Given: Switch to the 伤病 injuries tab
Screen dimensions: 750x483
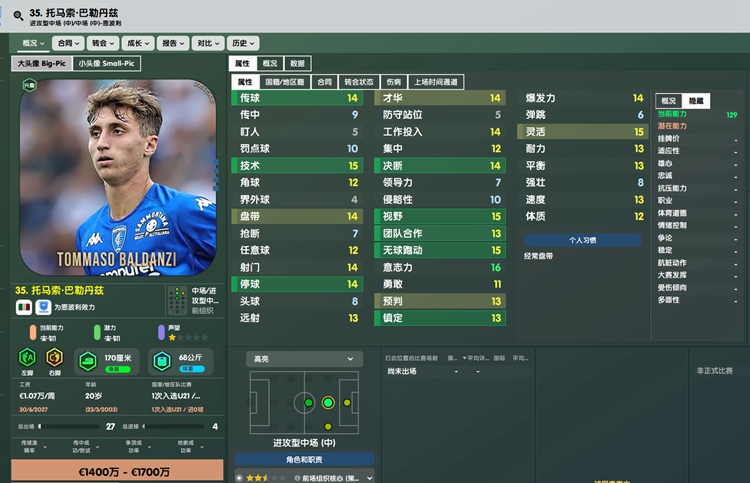Looking at the screenshot, I should tap(394, 82).
